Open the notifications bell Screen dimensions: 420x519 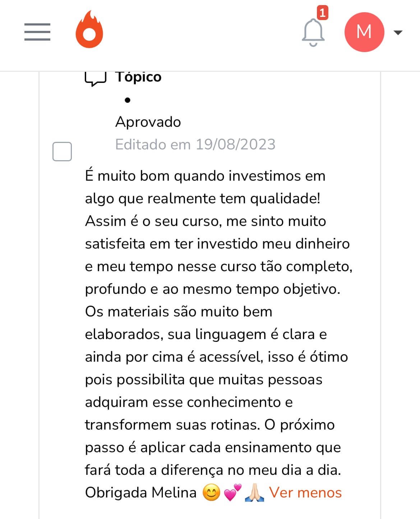313,32
